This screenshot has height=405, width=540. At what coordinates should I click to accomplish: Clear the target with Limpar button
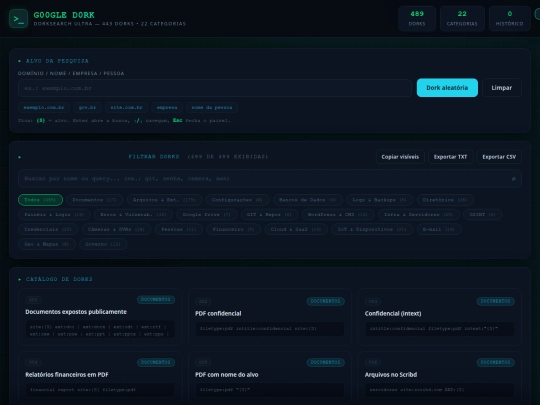[501, 88]
